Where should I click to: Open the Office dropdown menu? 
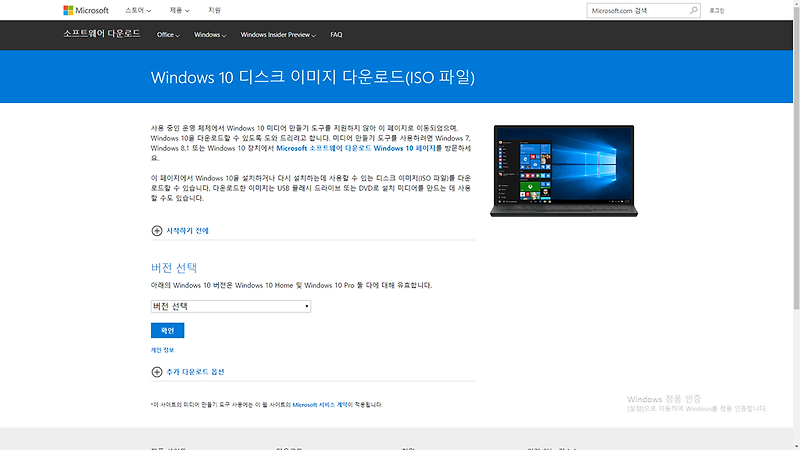pos(168,35)
